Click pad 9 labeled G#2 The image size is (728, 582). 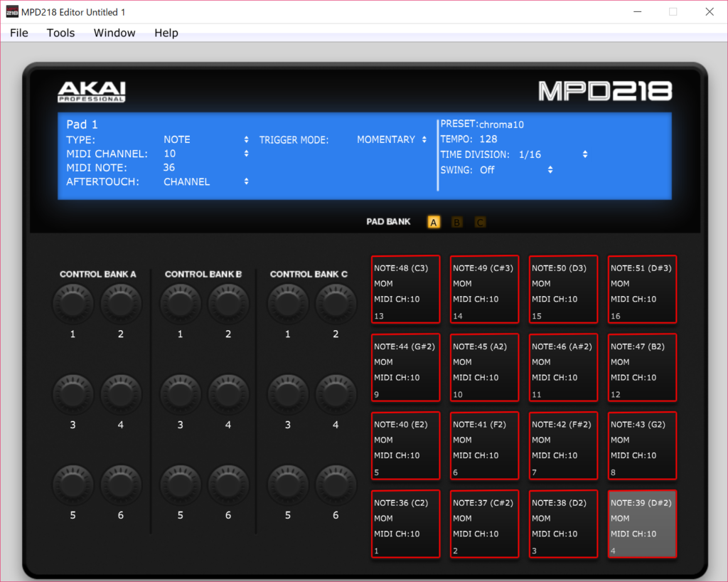point(405,368)
